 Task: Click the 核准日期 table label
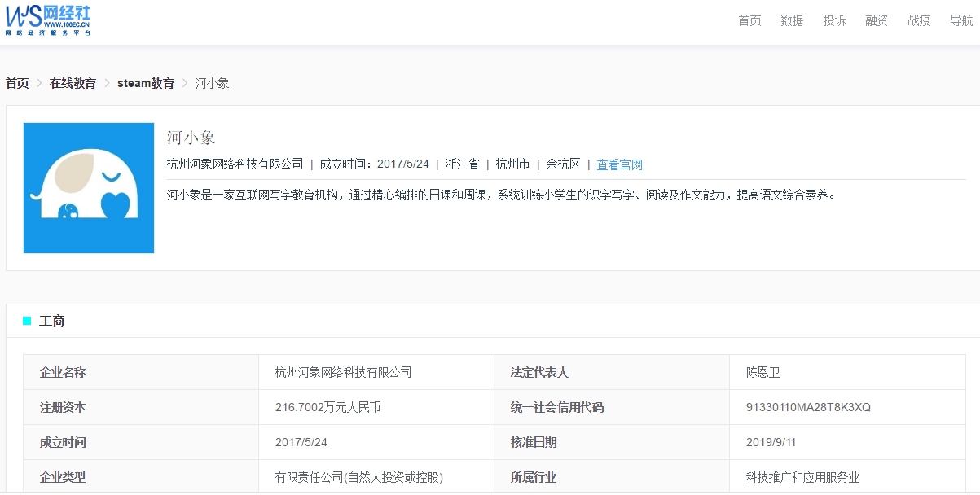pyautogui.click(x=534, y=442)
